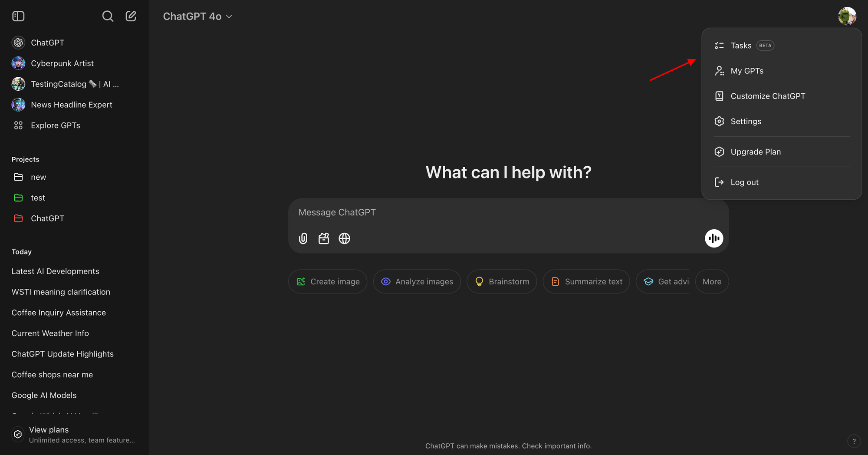
Task: Select My GPTs menu entry
Action: click(782, 71)
